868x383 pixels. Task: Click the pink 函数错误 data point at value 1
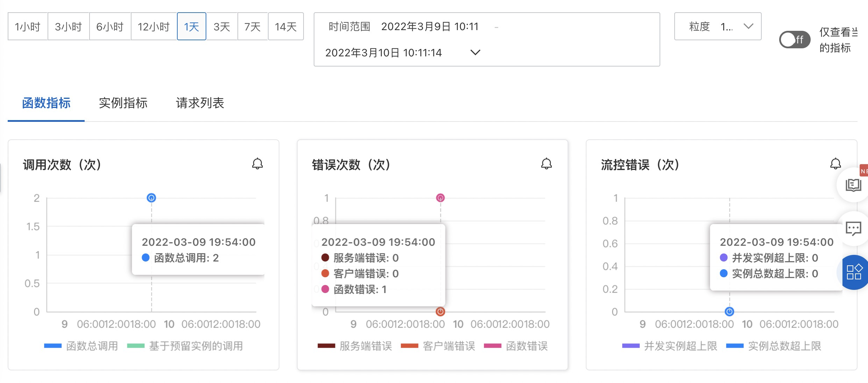(440, 198)
